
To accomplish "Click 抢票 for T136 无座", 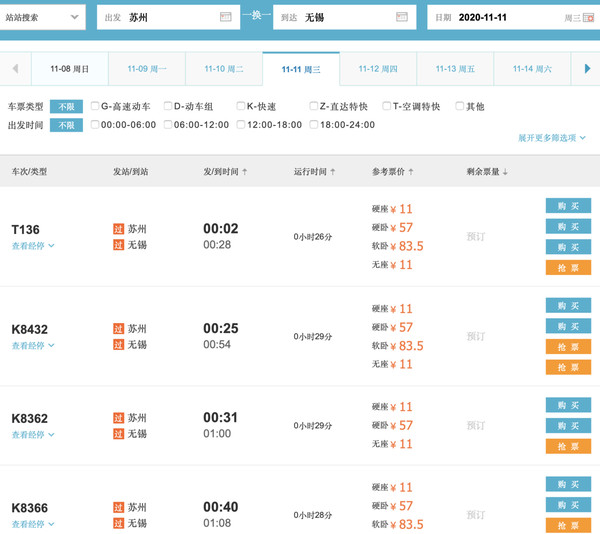I will pos(568,267).
